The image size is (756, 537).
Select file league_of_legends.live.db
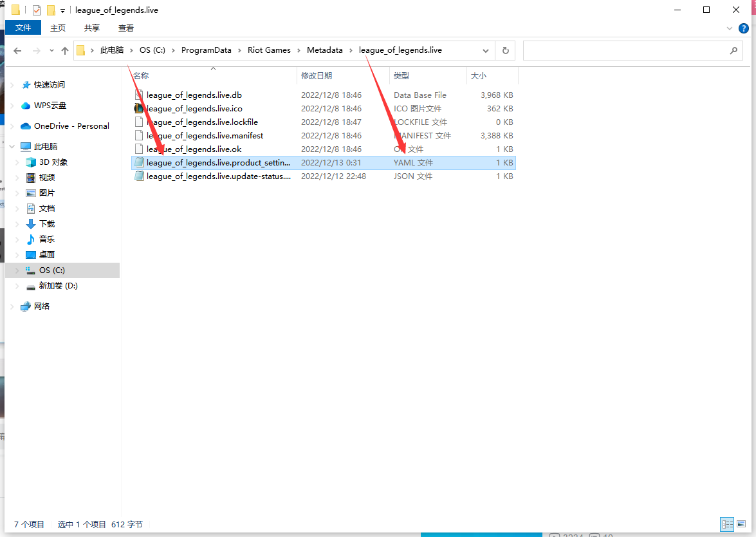click(x=194, y=95)
